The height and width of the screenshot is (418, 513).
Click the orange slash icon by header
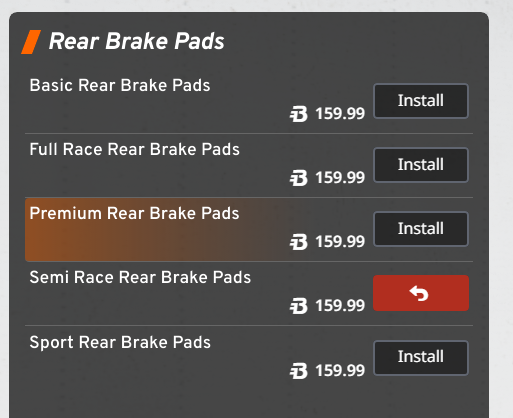[x=31, y=42]
